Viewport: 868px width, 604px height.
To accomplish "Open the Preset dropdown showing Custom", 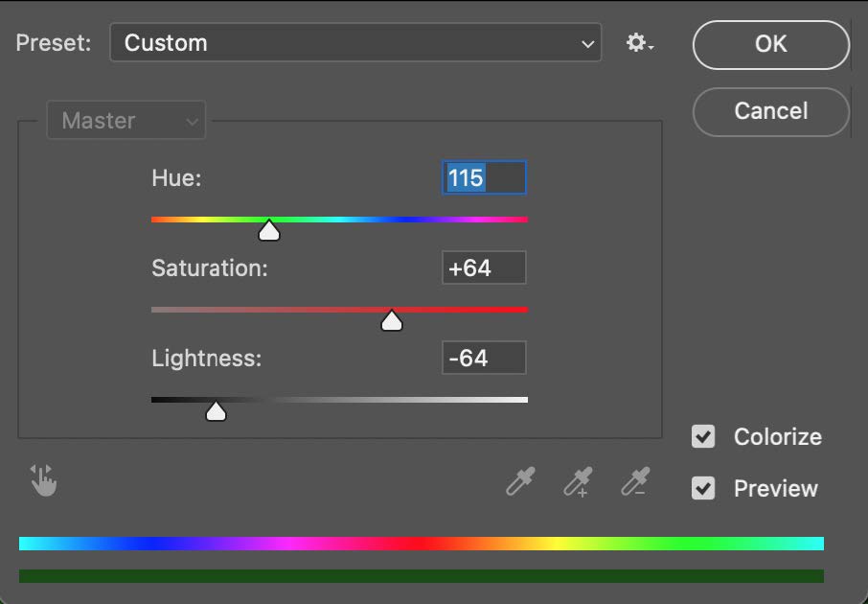I will click(355, 43).
